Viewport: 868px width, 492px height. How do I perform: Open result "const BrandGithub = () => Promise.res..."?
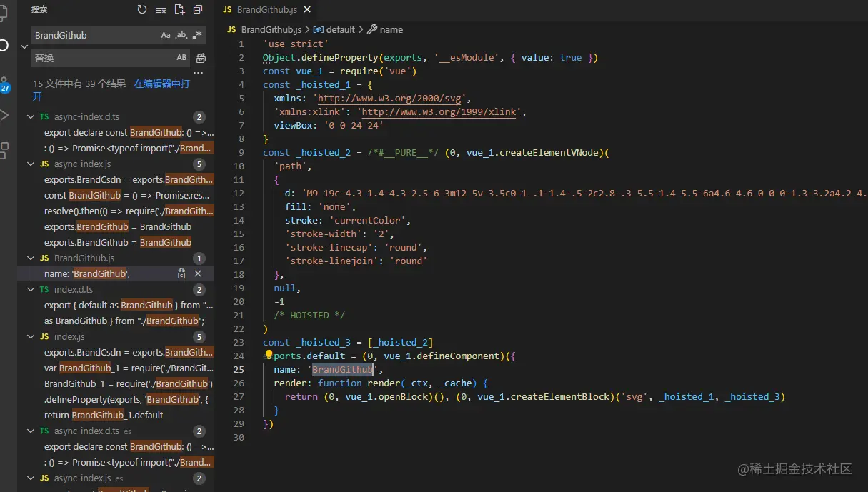127,195
